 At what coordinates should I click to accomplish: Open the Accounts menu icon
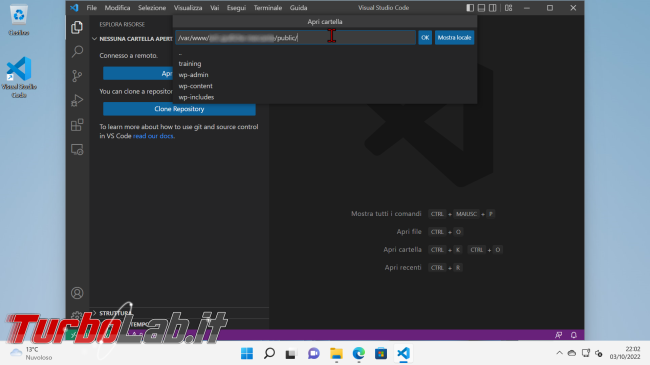pyautogui.click(x=77, y=293)
